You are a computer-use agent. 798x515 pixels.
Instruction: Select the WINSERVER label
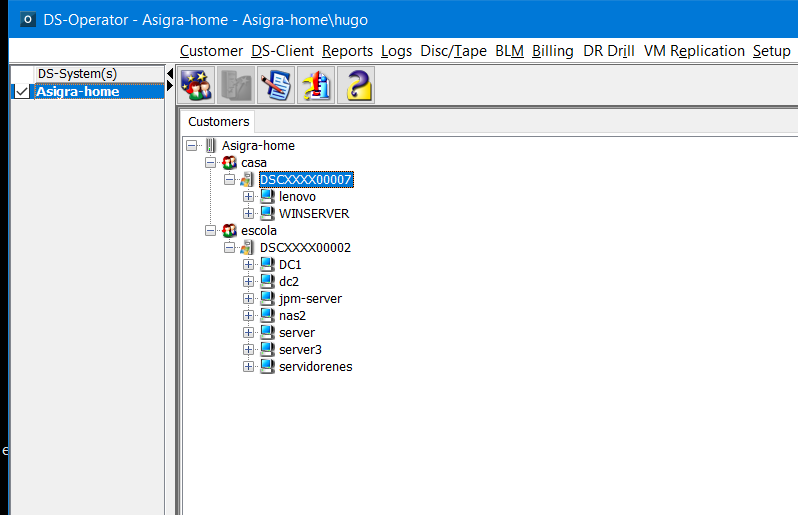[314, 214]
